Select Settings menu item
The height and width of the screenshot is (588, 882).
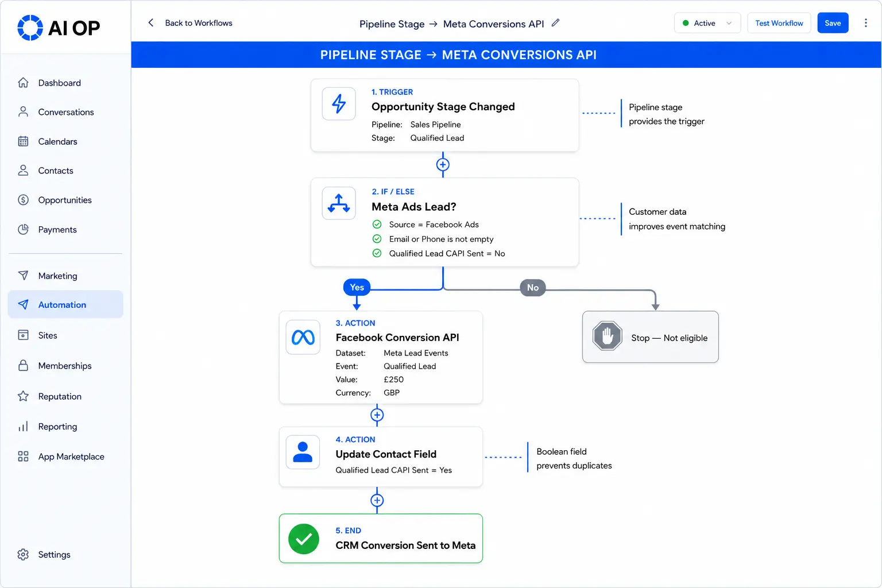click(x=65, y=555)
